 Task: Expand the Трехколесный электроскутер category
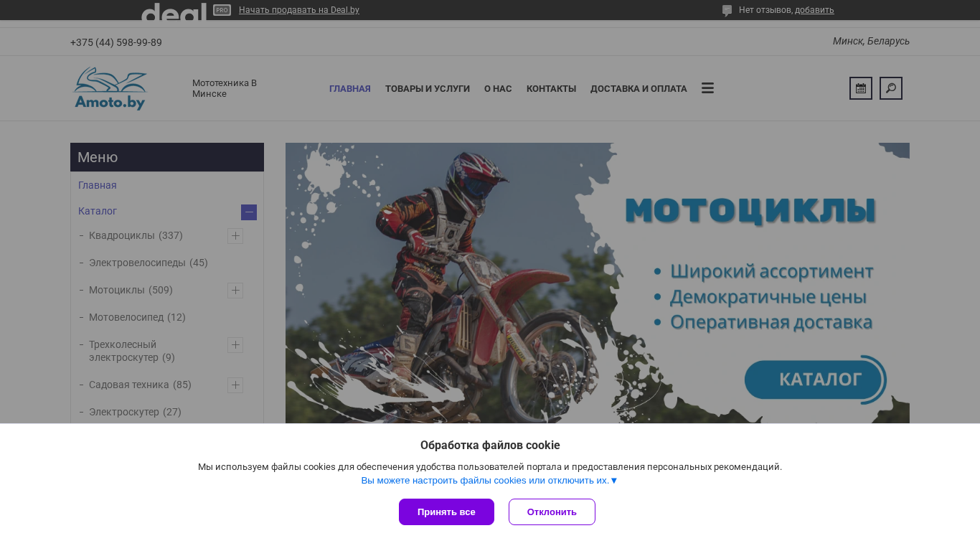235,345
